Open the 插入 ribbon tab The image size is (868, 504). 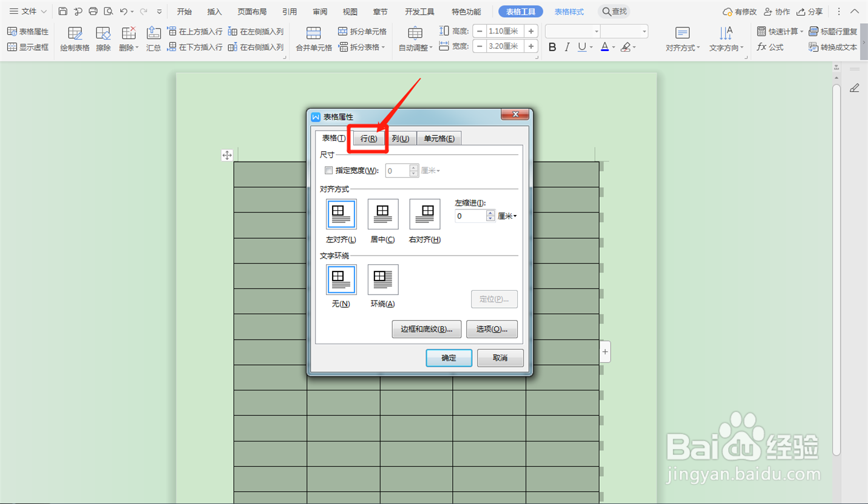pyautogui.click(x=214, y=12)
